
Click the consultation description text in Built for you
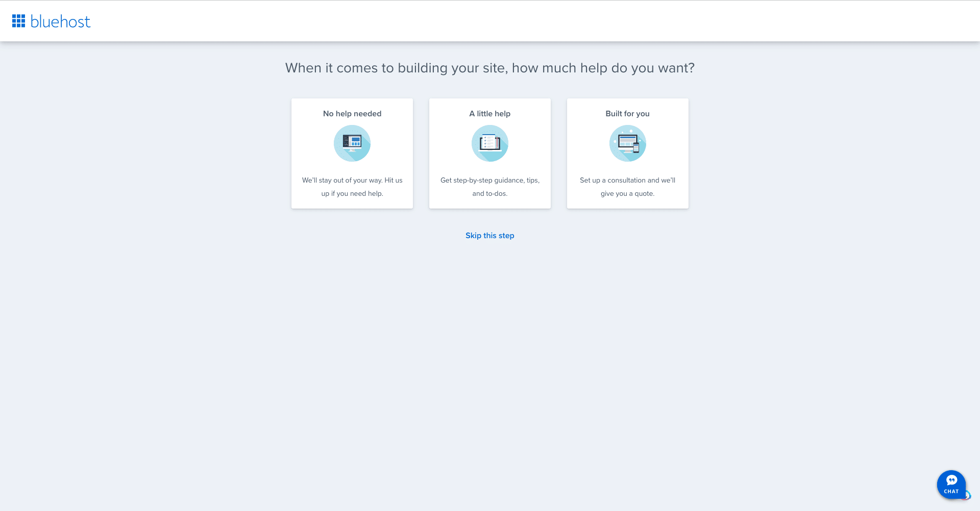tap(627, 187)
